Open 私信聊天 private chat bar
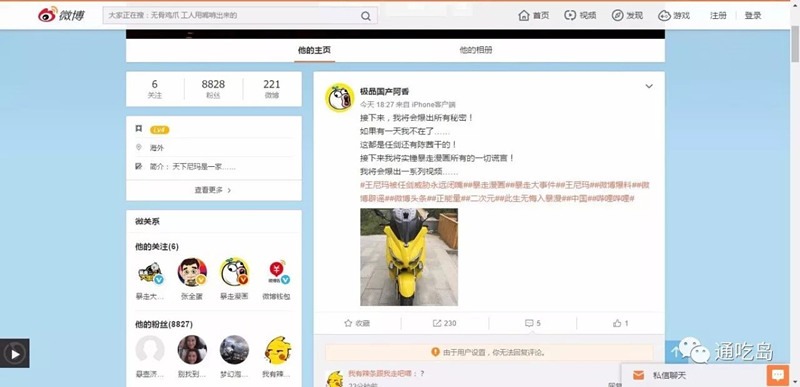The image size is (800, 387). click(694, 375)
